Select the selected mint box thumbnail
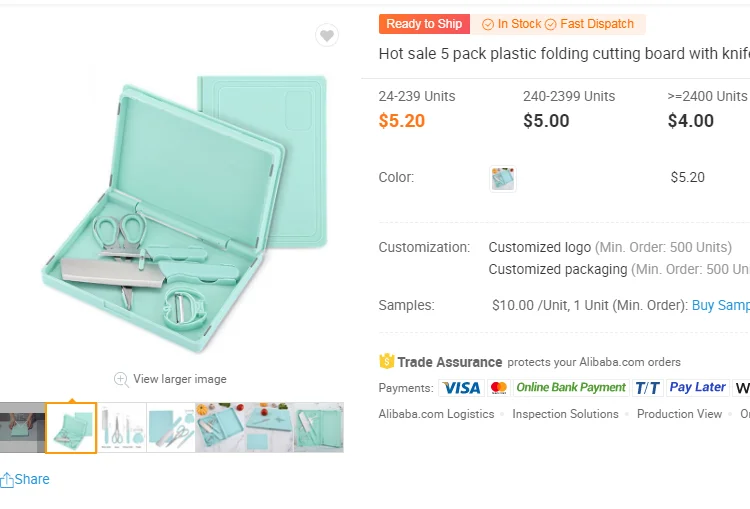This screenshot has width=750, height=509. click(x=71, y=427)
